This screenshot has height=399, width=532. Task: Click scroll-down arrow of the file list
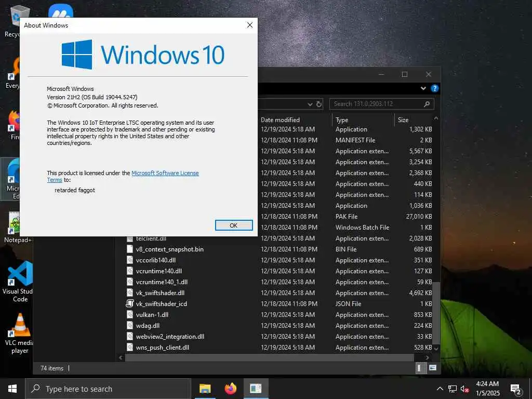pos(436,349)
